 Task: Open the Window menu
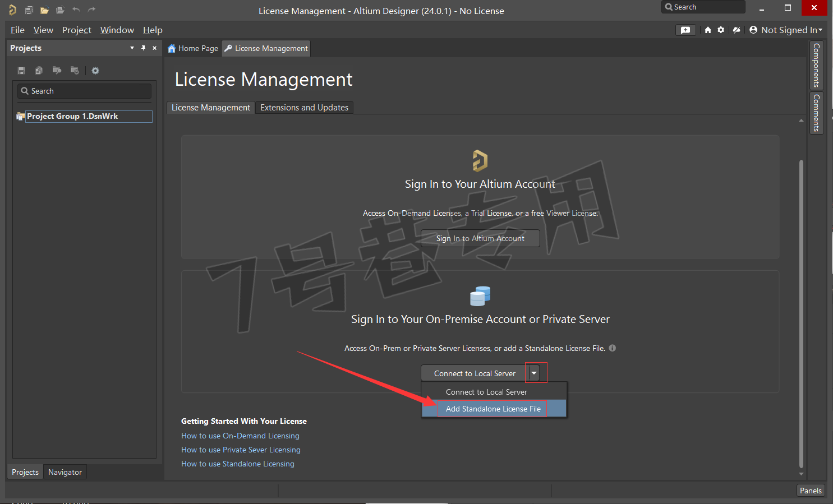(x=117, y=30)
